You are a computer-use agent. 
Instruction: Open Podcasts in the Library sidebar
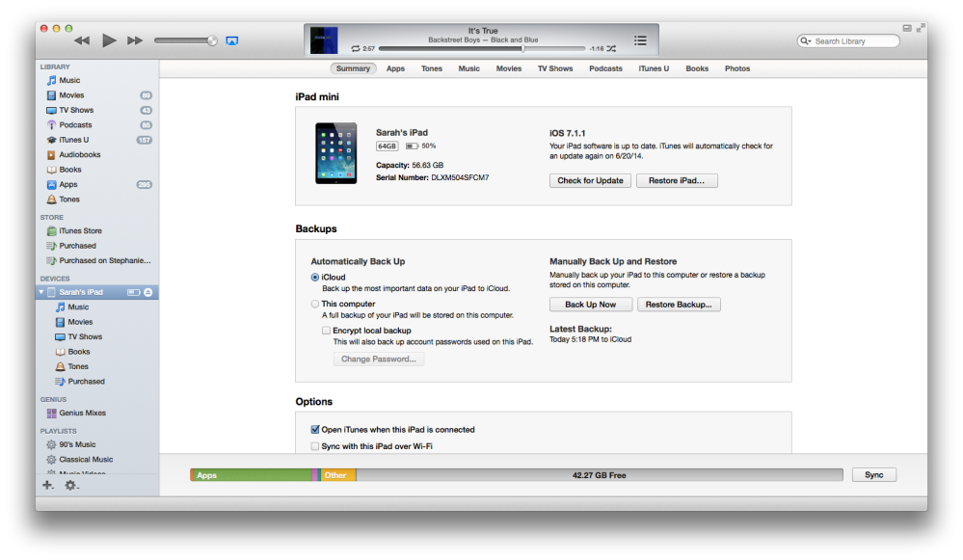[76, 124]
